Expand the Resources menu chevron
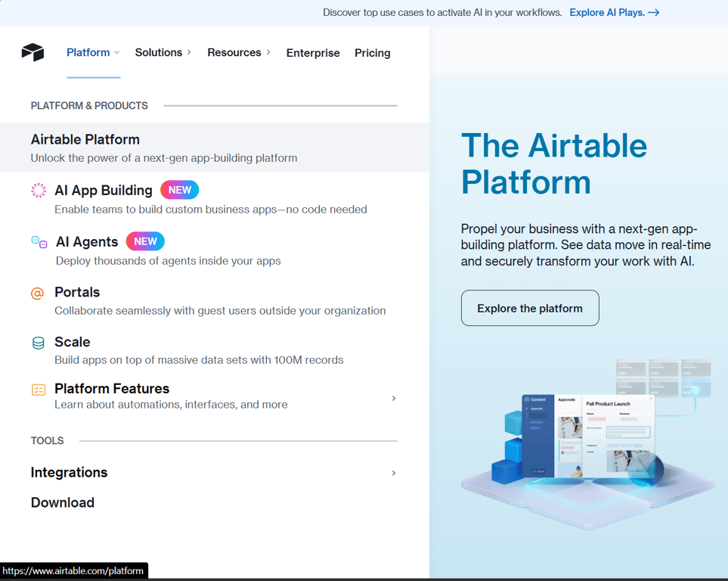728x581 pixels. (x=268, y=52)
